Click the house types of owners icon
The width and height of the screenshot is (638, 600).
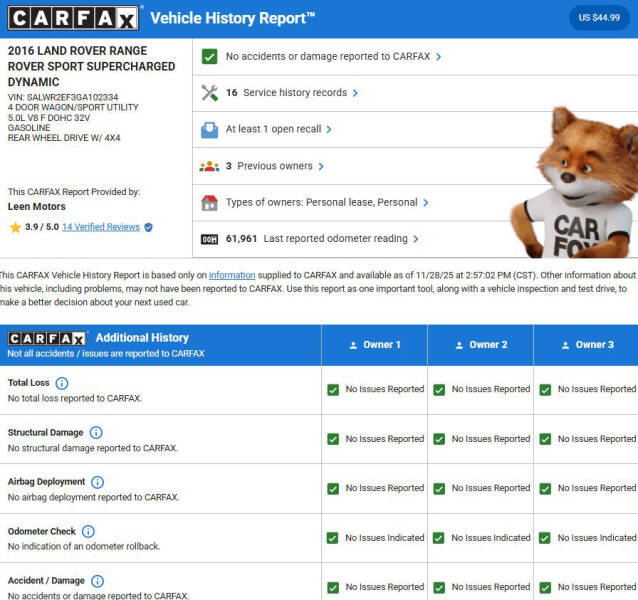tap(209, 203)
